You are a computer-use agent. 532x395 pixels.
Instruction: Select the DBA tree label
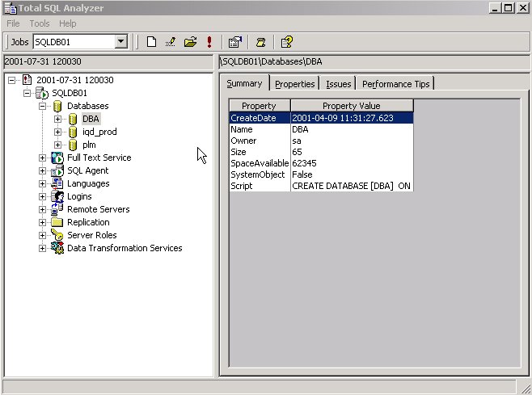91,119
